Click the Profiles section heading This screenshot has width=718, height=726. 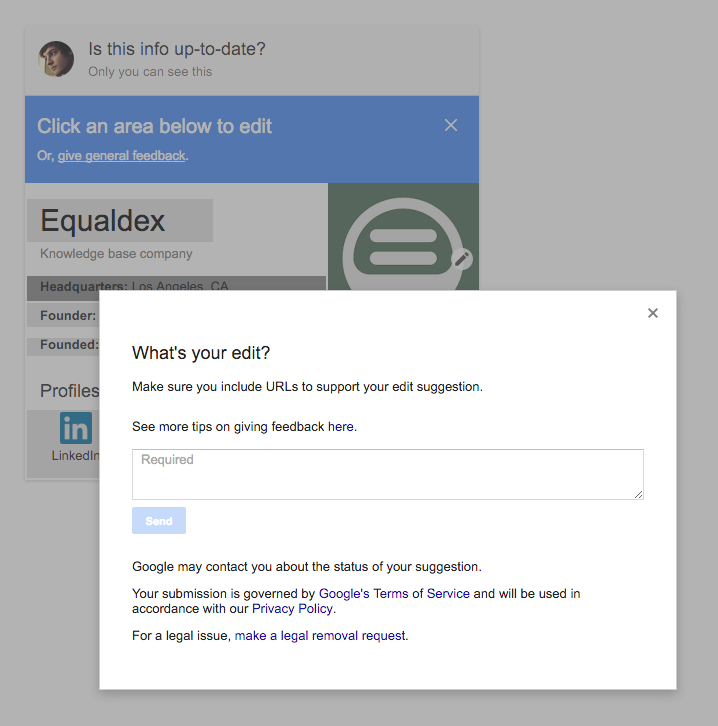pyautogui.click(x=69, y=391)
